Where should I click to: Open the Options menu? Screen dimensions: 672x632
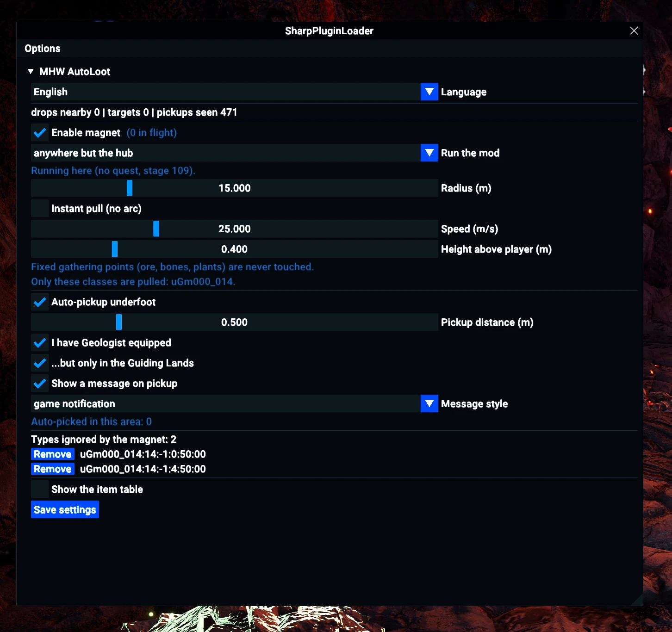coord(43,49)
